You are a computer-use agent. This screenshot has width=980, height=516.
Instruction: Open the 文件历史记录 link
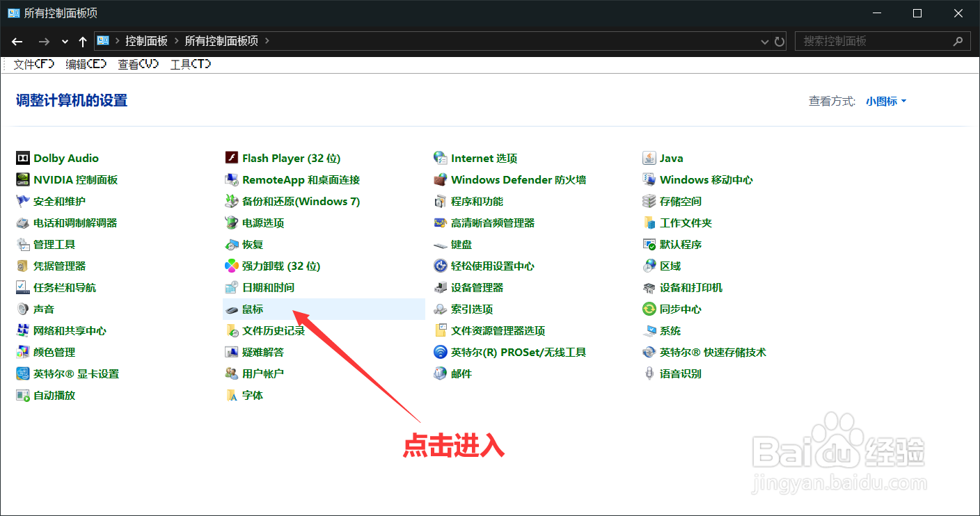click(x=274, y=330)
